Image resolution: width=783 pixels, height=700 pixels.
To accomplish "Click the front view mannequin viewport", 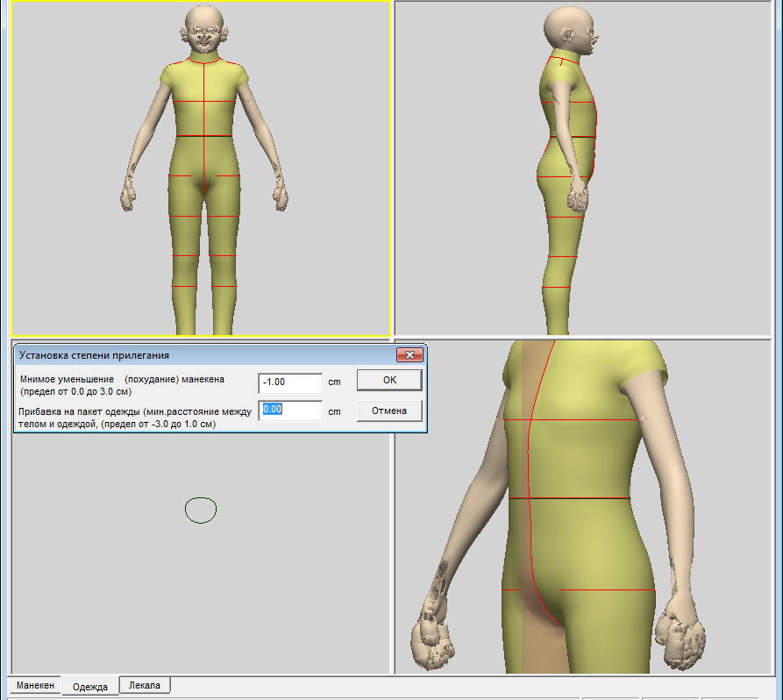I will pyautogui.click(x=200, y=168).
